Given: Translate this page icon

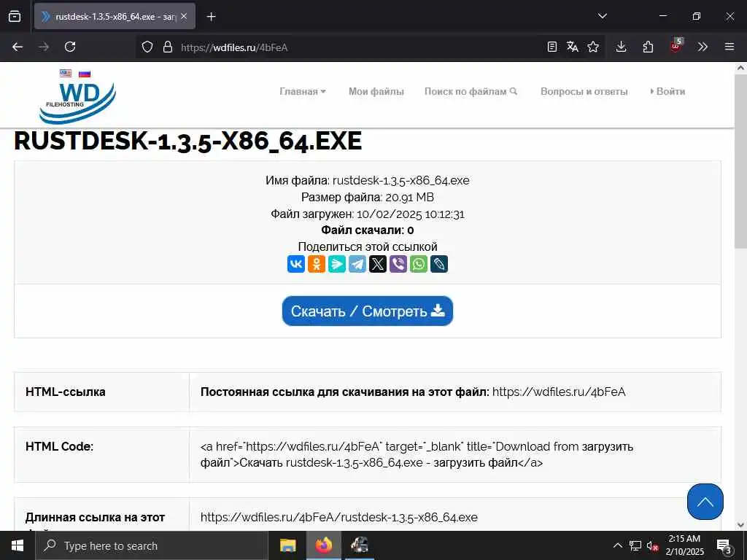Looking at the screenshot, I should click(x=572, y=47).
